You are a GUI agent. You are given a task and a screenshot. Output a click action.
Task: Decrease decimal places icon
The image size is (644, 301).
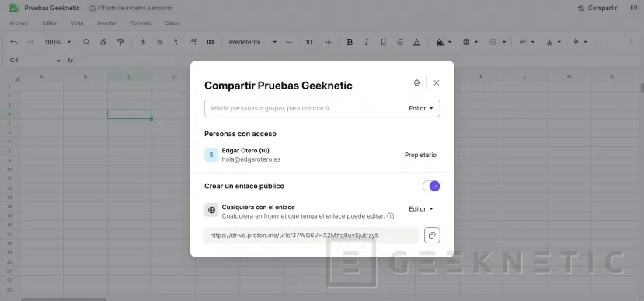[x=176, y=42]
